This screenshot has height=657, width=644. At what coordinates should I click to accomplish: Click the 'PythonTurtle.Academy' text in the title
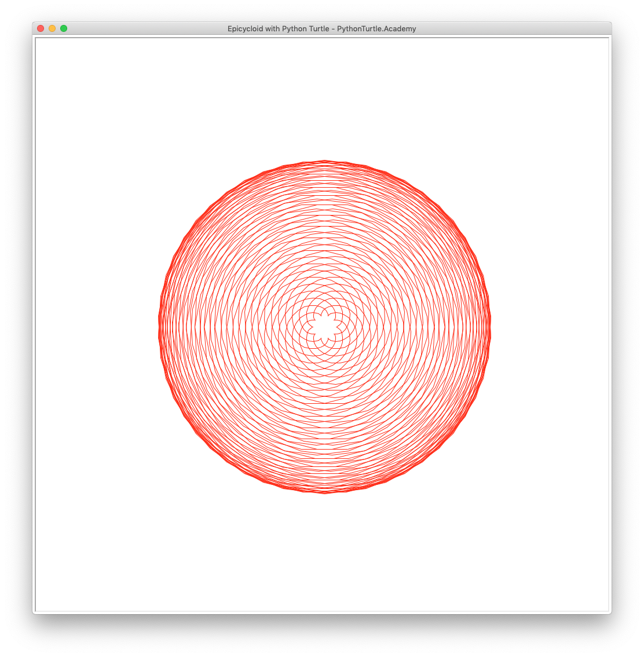(x=376, y=28)
